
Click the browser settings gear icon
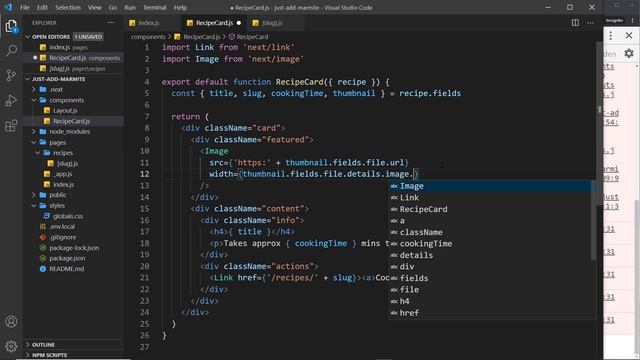point(629,53)
